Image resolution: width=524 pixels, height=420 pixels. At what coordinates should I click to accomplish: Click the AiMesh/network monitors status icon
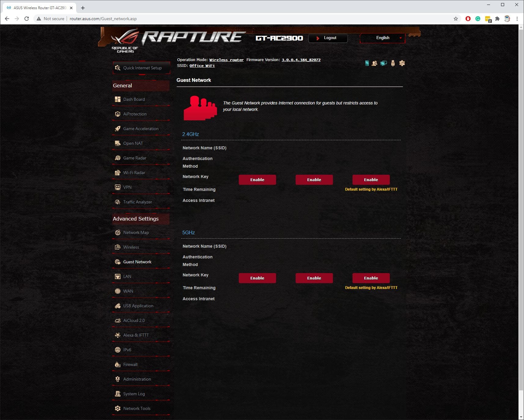[384, 63]
